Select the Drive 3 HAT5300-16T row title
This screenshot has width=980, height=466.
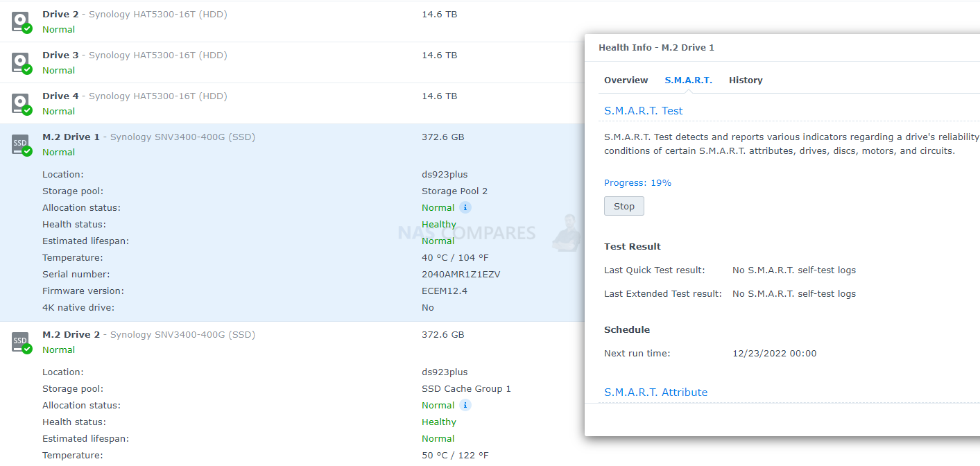click(135, 55)
